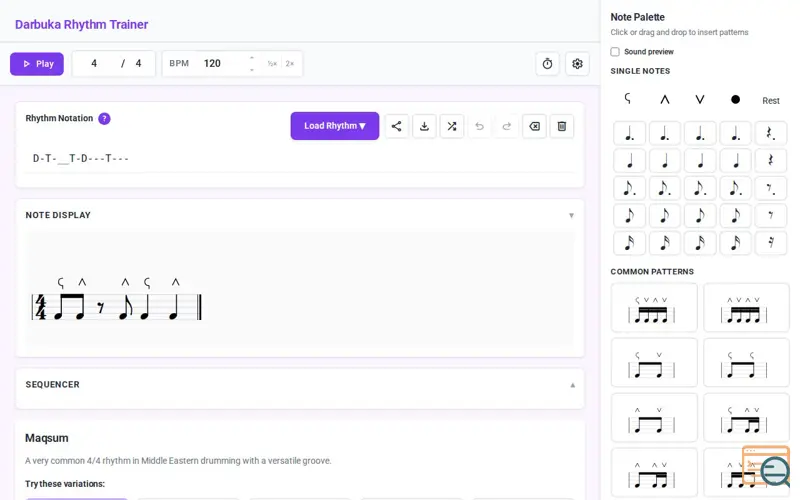Click the BPM value field showing 120
This screenshot has height=500, width=800.
[x=222, y=63]
